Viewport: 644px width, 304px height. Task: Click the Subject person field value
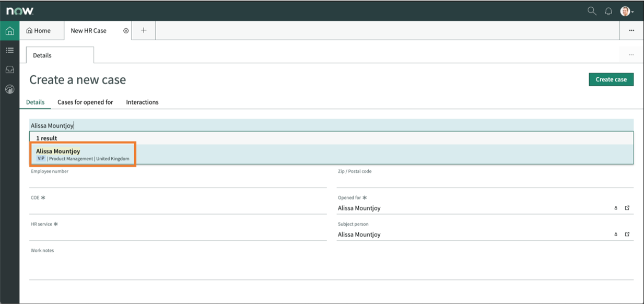coord(359,235)
